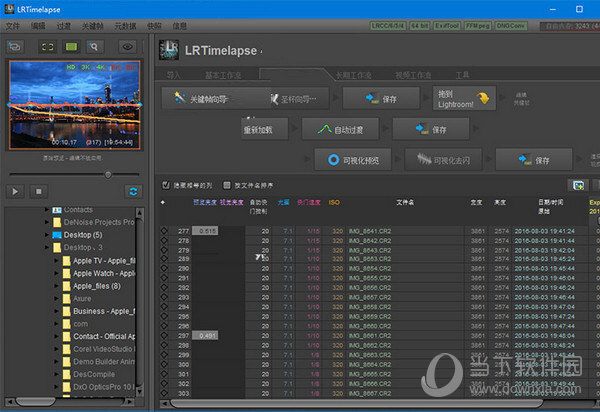Switch to the 基本工作流 tab

click(x=223, y=75)
